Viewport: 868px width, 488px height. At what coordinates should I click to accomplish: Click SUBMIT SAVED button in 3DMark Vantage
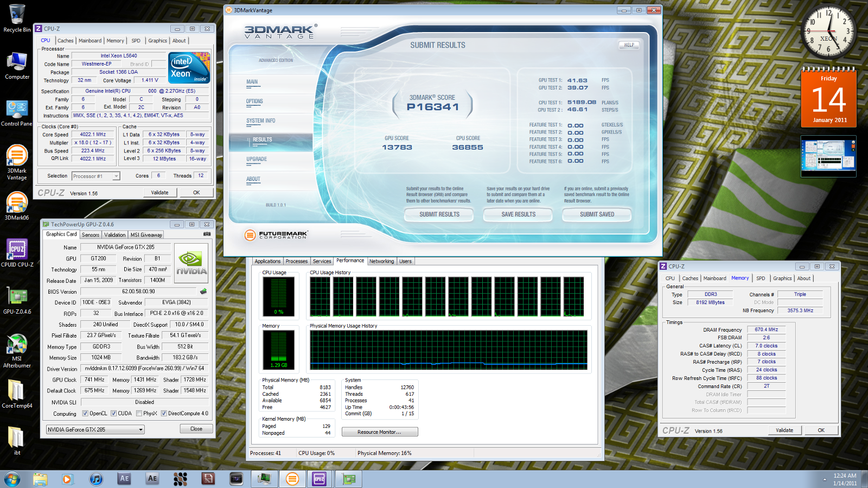click(x=597, y=214)
